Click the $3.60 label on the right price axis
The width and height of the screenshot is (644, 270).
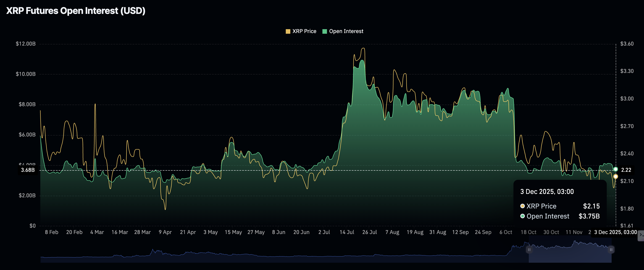(x=627, y=44)
